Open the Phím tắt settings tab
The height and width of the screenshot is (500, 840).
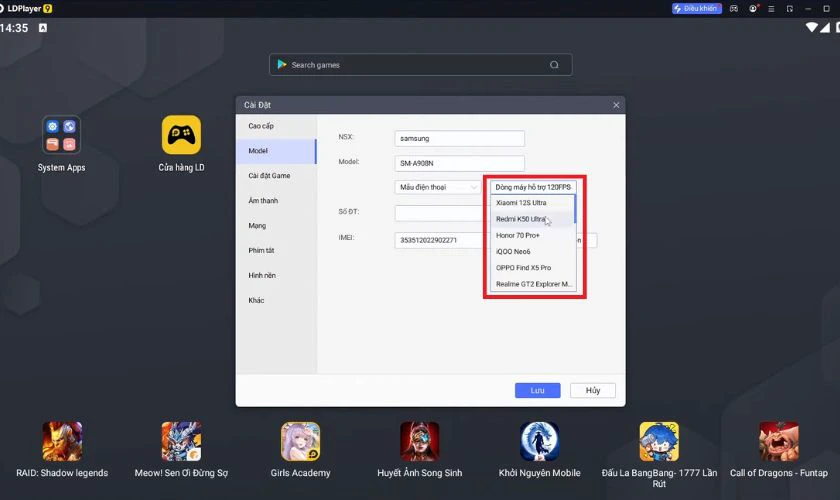[x=276, y=250]
